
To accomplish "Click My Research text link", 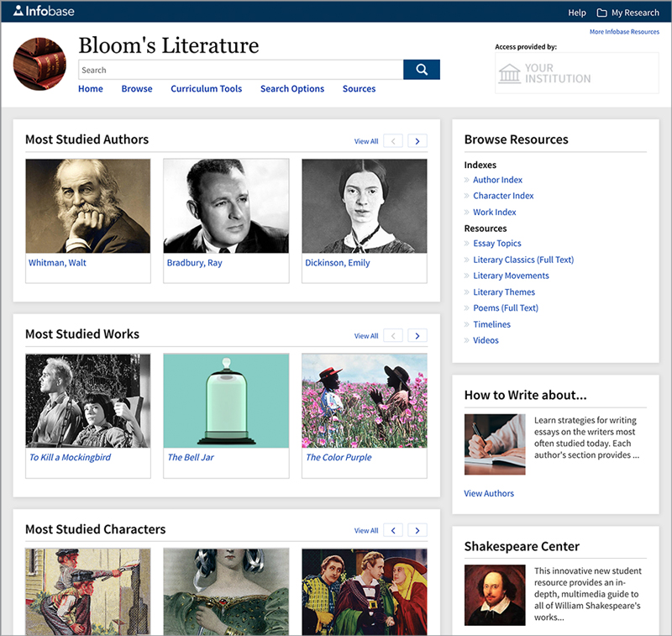I will pyautogui.click(x=635, y=13).
